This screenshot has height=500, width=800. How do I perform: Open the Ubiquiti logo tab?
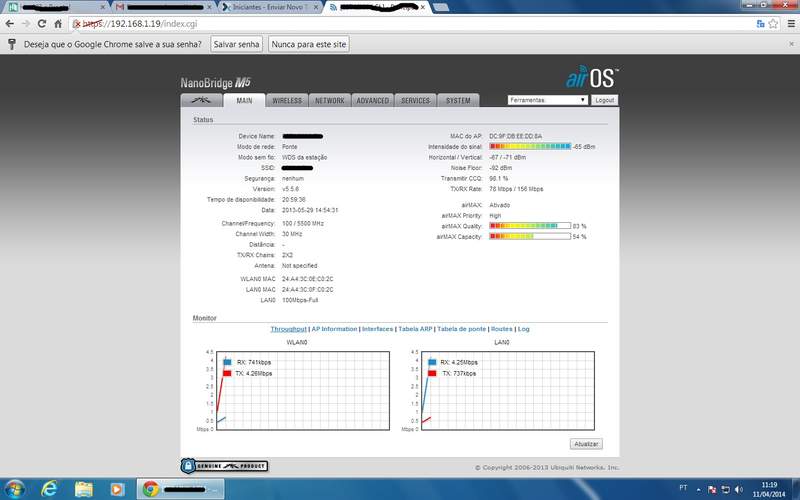click(202, 100)
